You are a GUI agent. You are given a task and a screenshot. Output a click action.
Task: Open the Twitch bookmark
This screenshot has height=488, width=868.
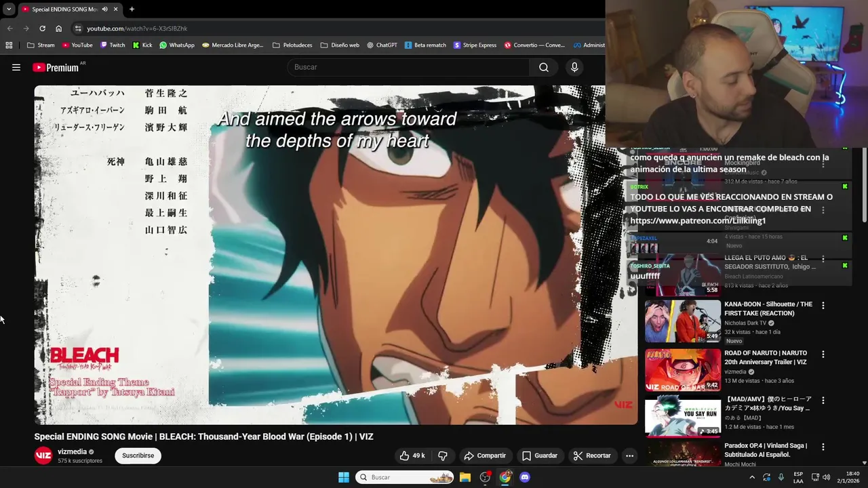tap(113, 45)
